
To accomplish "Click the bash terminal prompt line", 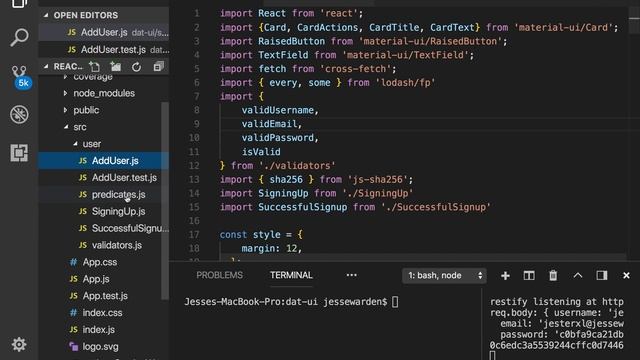I will click(291, 302).
